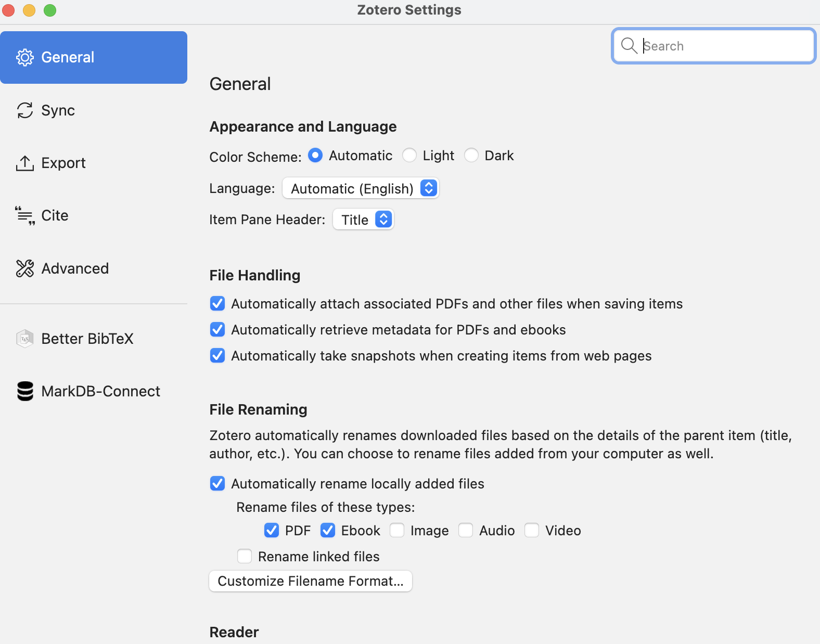The image size is (820, 644).
Task: Select the Dark color scheme radio button
Action: [x=471, y=156]
